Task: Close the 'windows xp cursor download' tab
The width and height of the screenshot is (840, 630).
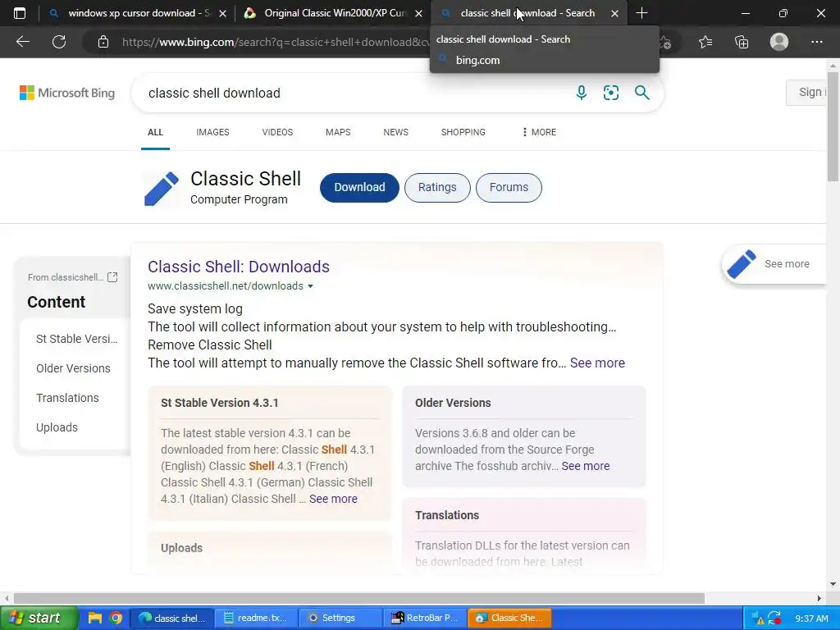Action: pos(223,13)
